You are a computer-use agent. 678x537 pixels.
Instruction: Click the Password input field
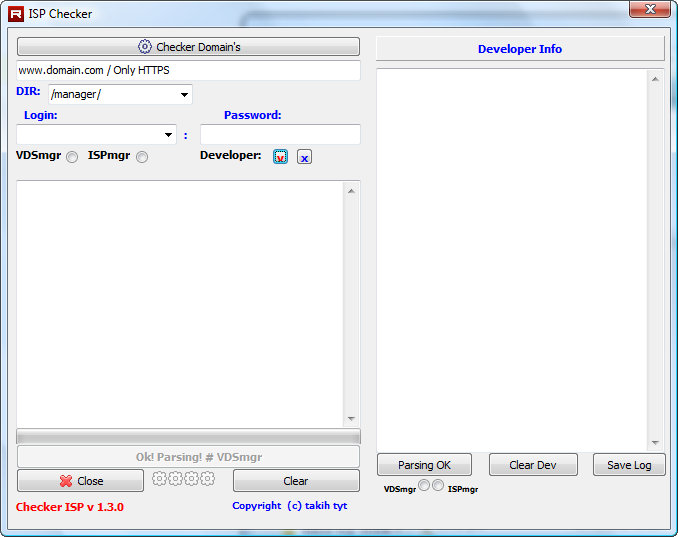pyautogui.click(x=280, y=134)
